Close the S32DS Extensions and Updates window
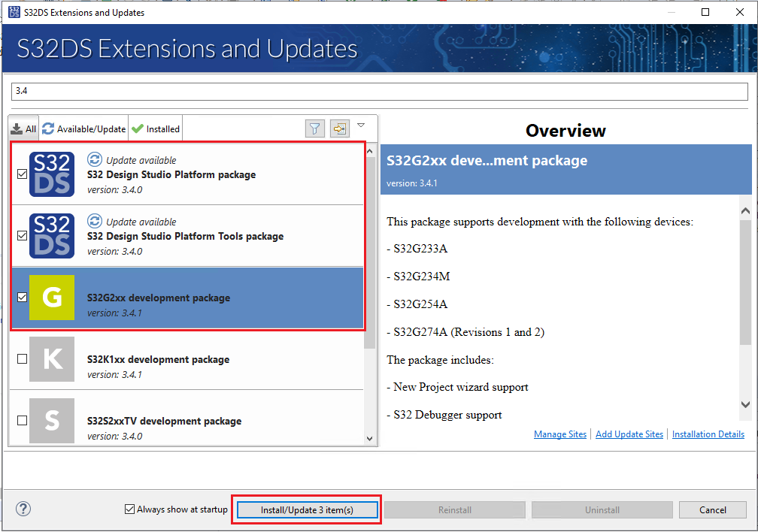The image size is (758, 532). pos(740,12)
